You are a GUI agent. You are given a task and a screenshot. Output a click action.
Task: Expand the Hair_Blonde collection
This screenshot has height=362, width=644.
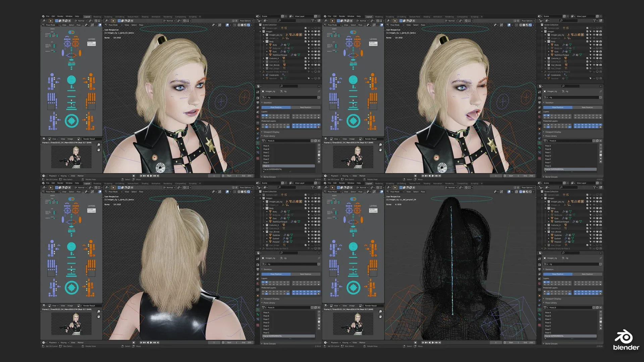point(264,65)
